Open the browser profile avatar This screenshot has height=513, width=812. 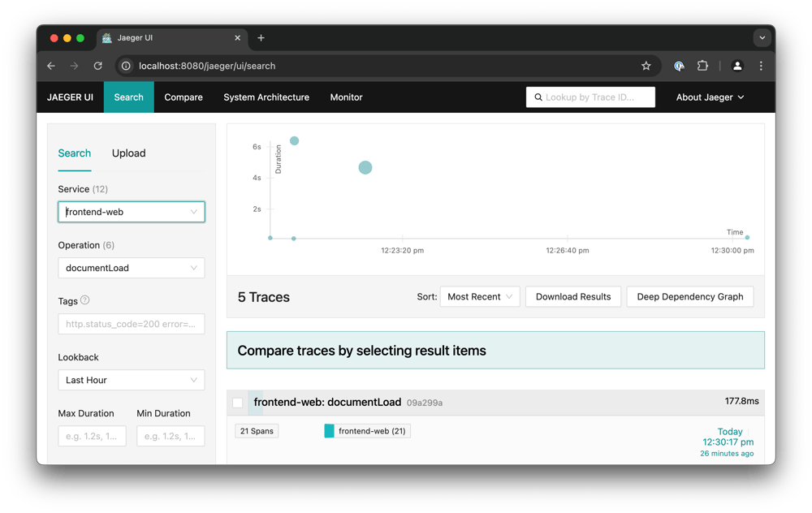[737, 66]
